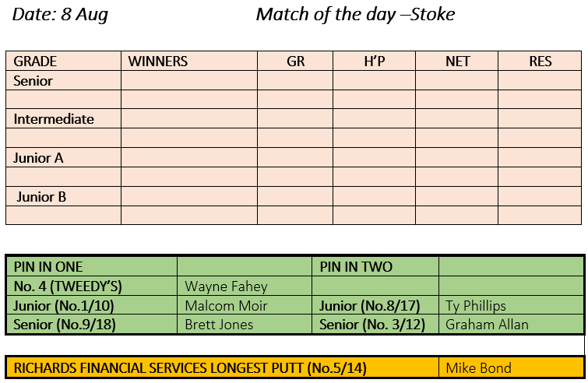Click the Brett Jones name cell
The image size is (588, 383).
(x=245, y=324)
